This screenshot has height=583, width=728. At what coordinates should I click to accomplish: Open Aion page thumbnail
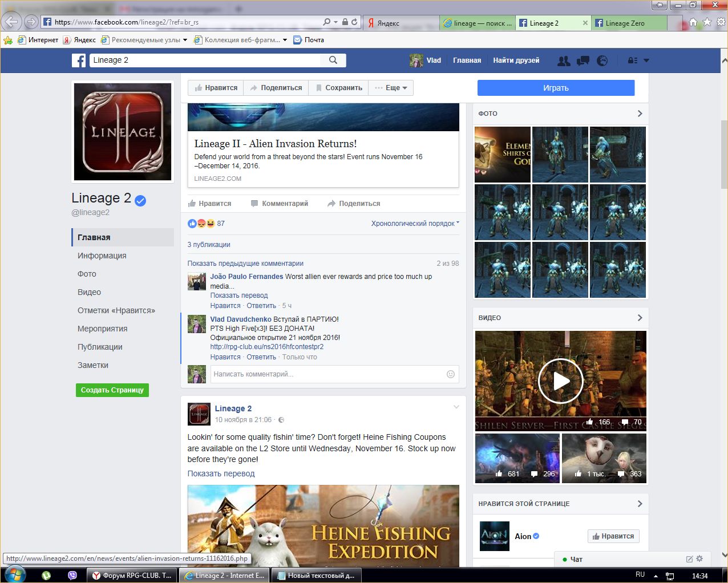[495, 536]
